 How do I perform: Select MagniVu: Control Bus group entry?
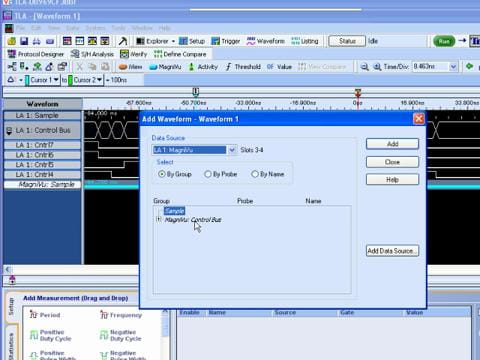[193, 220]
